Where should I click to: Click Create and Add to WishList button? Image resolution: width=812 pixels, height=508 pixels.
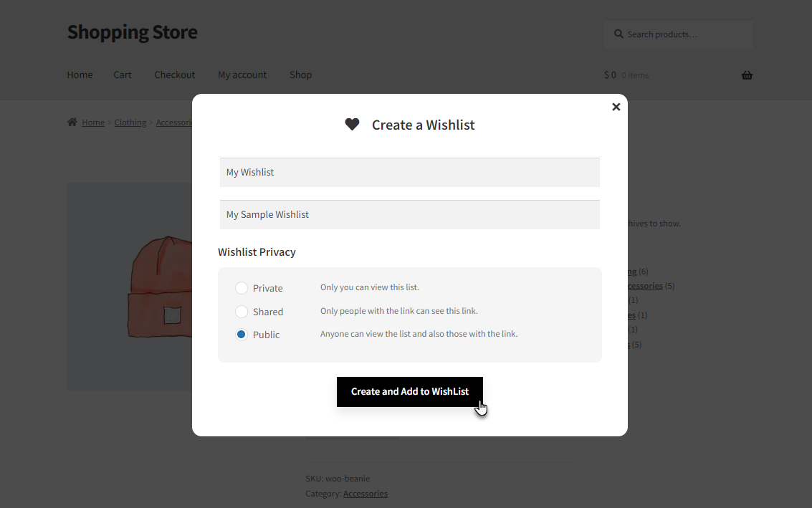click(x=410, y=391)
